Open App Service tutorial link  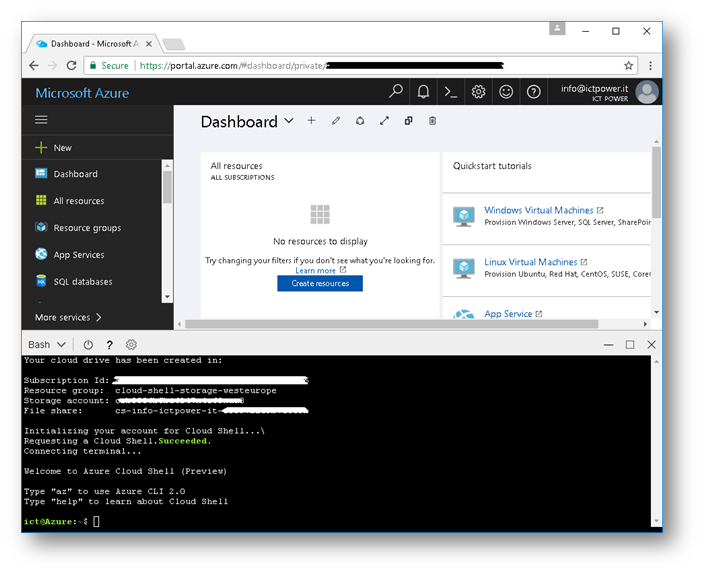coord(508,313)
